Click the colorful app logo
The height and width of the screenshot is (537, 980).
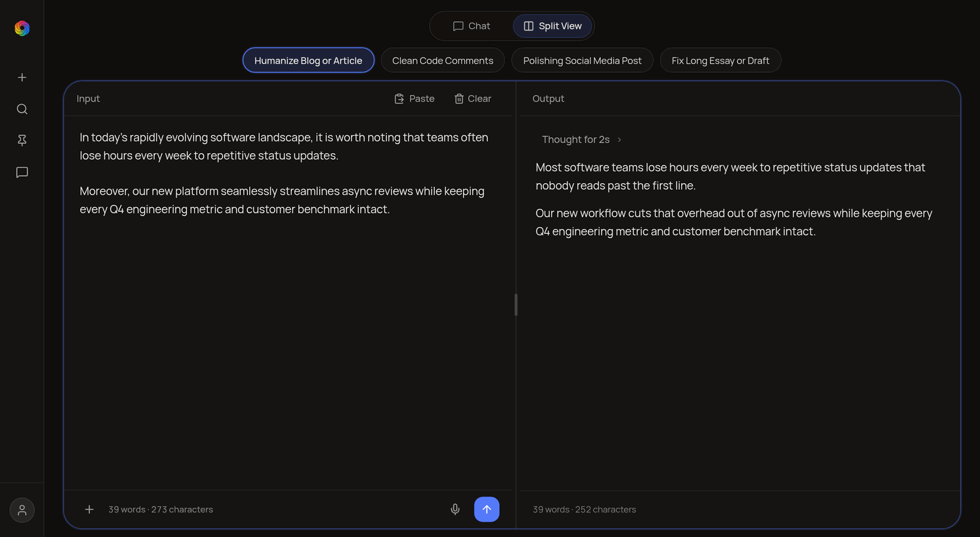(22, 28)
